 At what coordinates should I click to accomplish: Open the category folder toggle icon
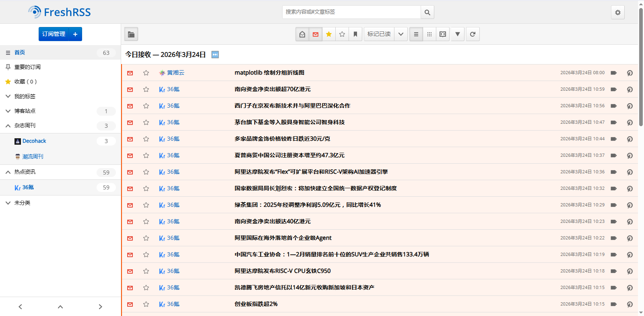point(131,34)
